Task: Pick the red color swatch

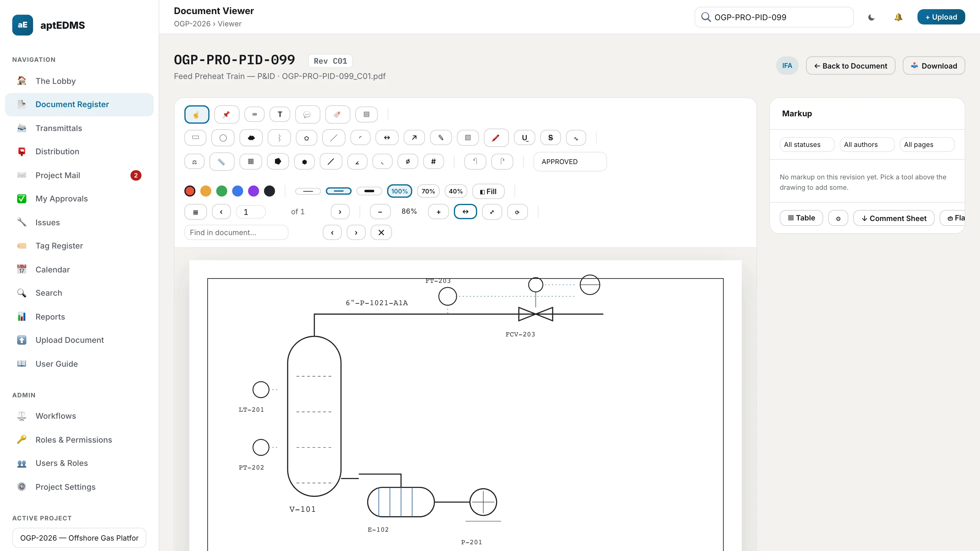Action: 190,191
